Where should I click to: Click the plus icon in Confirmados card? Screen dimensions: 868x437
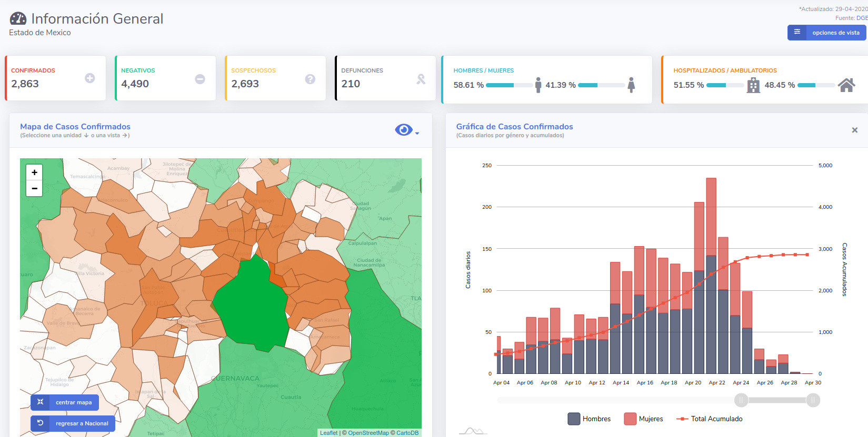(x=90, y=78)
